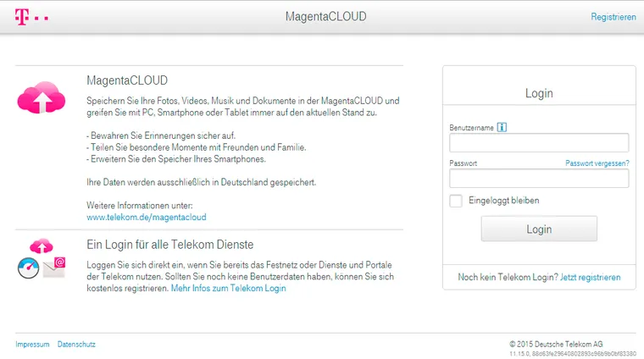Focus the Benutzername input field

pos(539,143)
